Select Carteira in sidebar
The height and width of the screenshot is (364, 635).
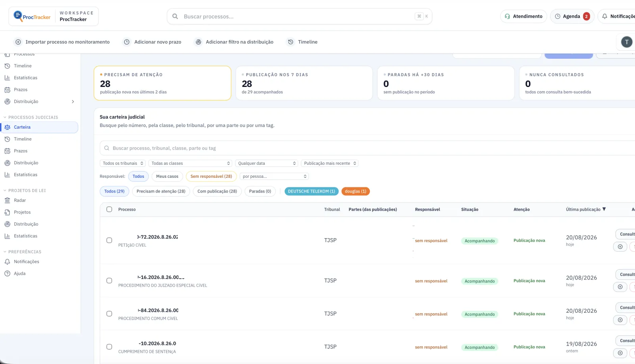pos(39,127)
